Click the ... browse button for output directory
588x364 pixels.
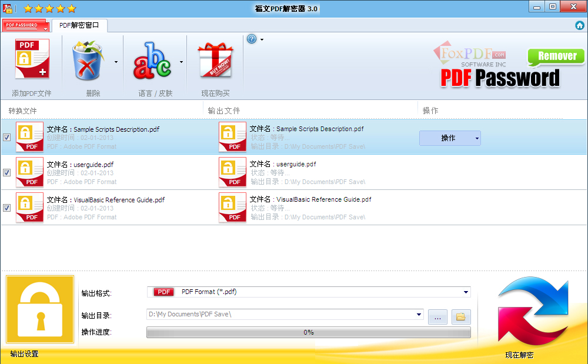[x=437, y=317]
